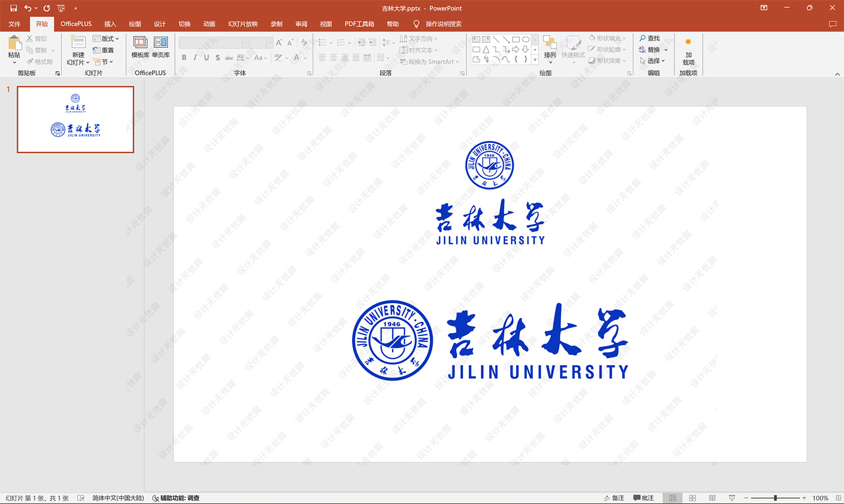Switch to the 幻灯片放映 tab

[x=243, y=24]
